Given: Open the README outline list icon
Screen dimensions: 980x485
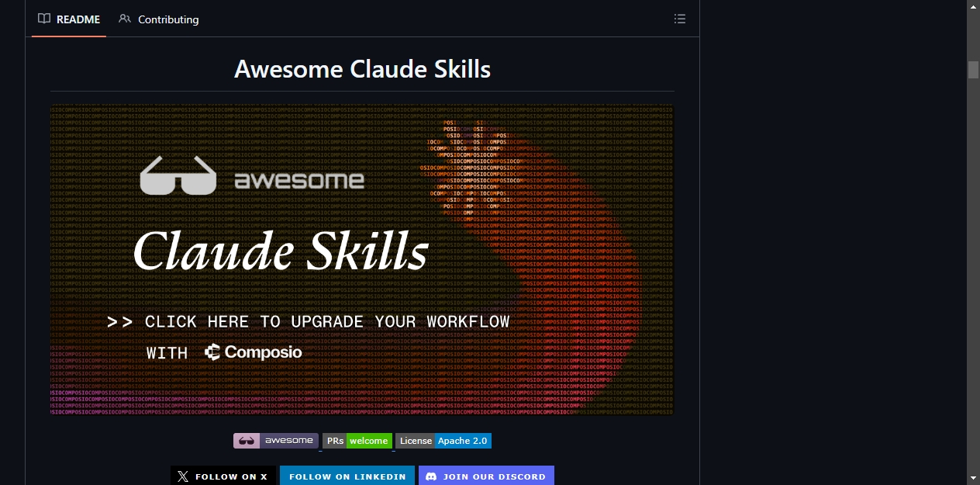Looking at the screenshot, I should (680, 19).
